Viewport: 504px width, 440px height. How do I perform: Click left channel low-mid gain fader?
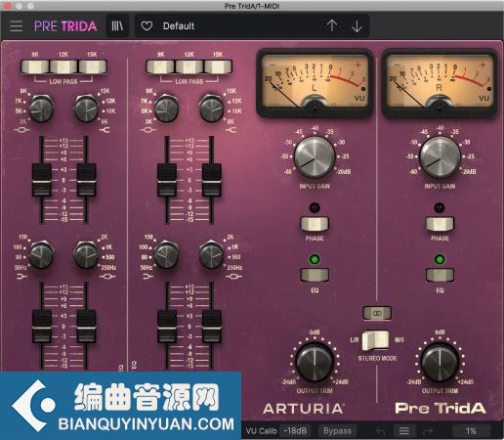pos(86,327)
